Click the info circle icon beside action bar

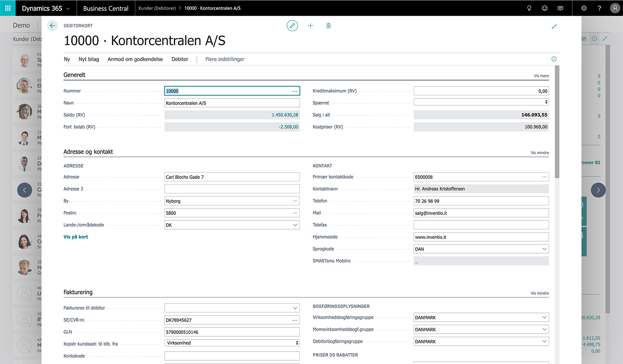click(554, 59)
